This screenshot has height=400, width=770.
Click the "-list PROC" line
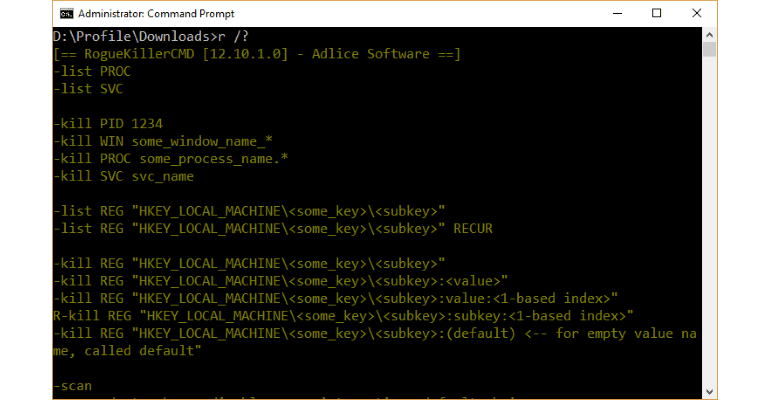point(92,72)
